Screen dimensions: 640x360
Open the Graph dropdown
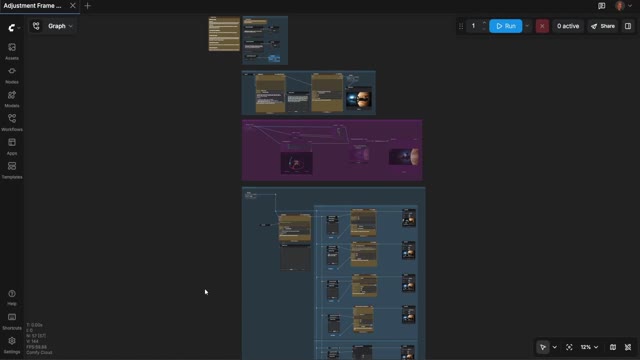pos(60,26)
